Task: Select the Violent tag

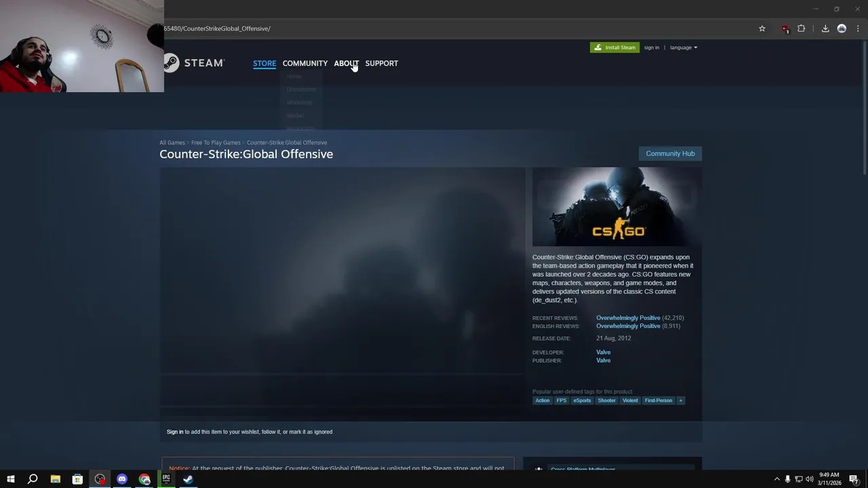Action: coord(631,401)
